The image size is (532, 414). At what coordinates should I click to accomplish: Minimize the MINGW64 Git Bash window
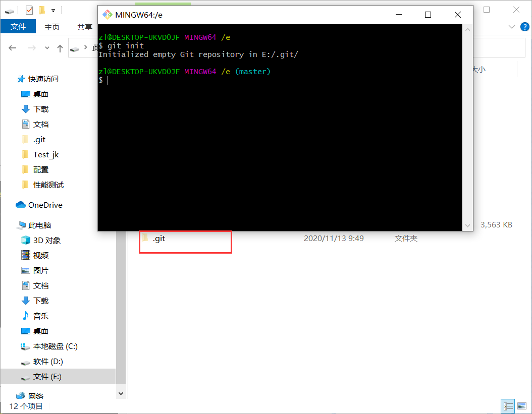(x=399, y=15)
